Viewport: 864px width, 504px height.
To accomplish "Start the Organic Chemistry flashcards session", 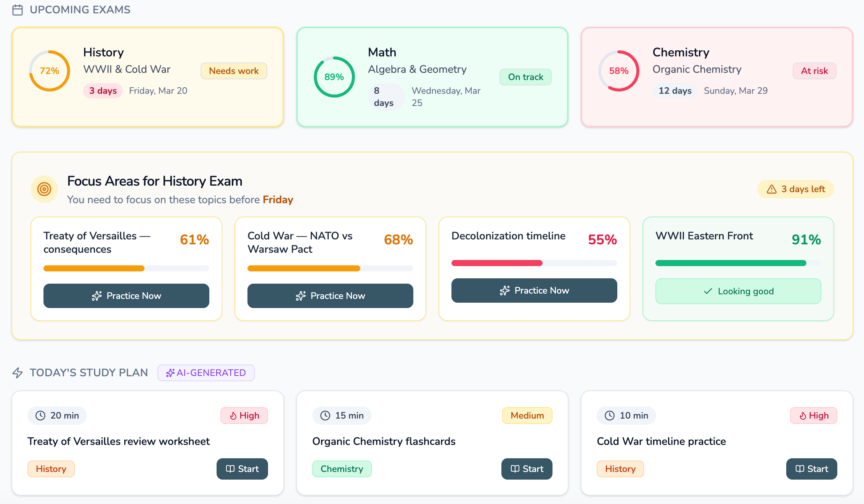I will click(527, 469).
